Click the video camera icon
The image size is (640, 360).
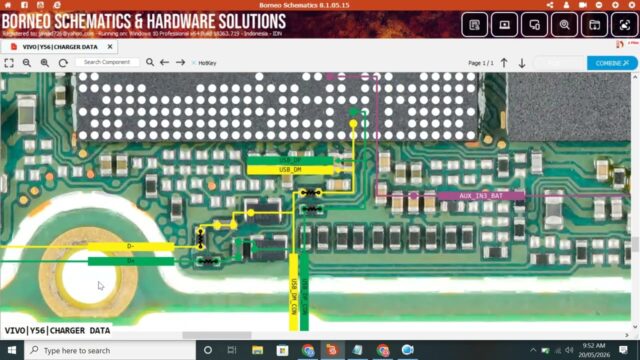click(x=582, y=5)
